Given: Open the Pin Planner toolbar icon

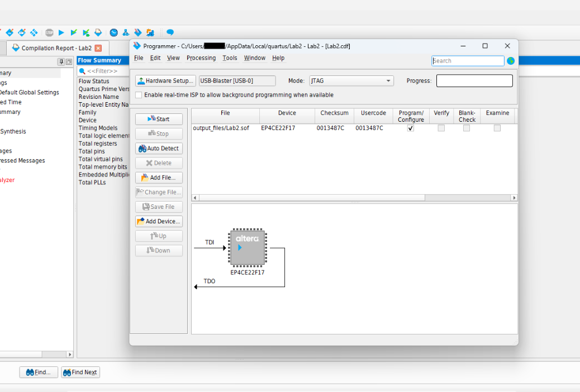Looking at the screenshot, I should pos(22,32).
